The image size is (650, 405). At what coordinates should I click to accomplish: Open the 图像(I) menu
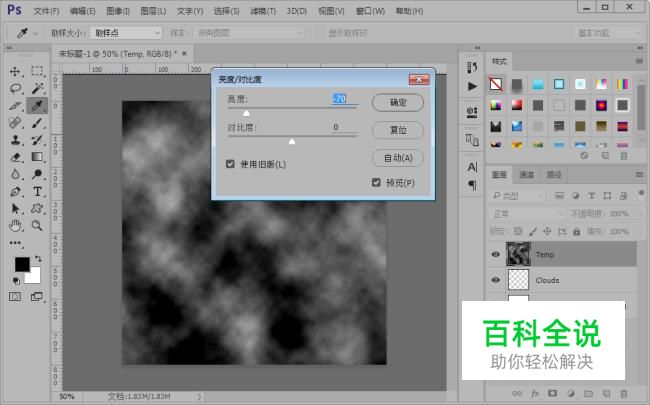118,11
